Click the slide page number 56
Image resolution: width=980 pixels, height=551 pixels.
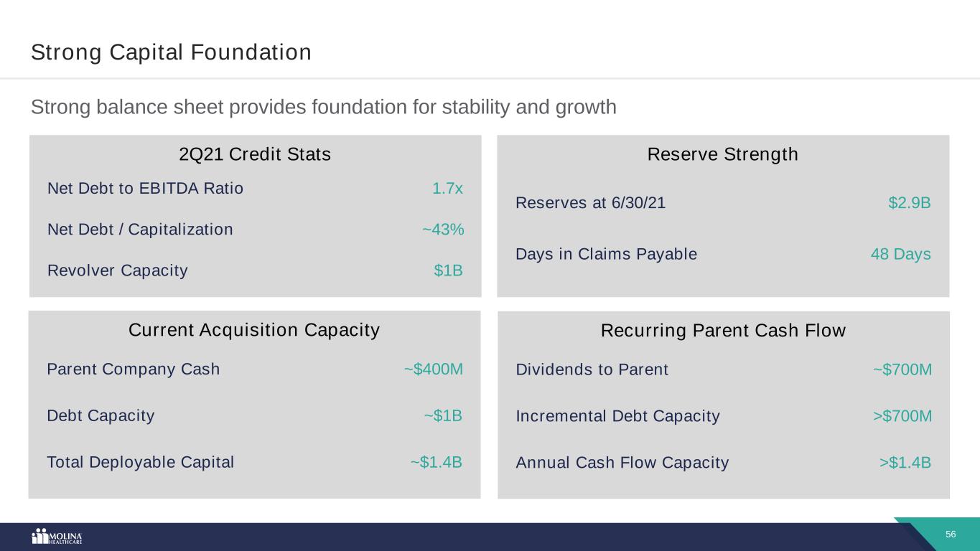coord(951,534)
